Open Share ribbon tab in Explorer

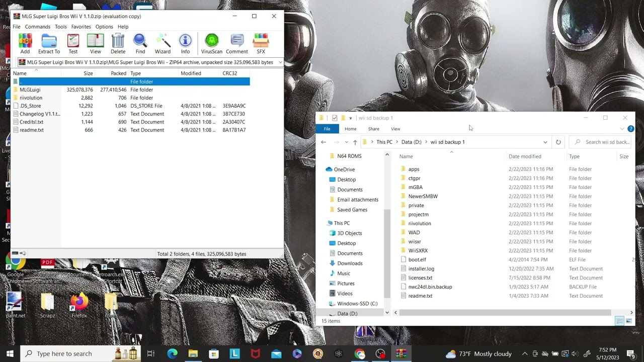[373, 129]
